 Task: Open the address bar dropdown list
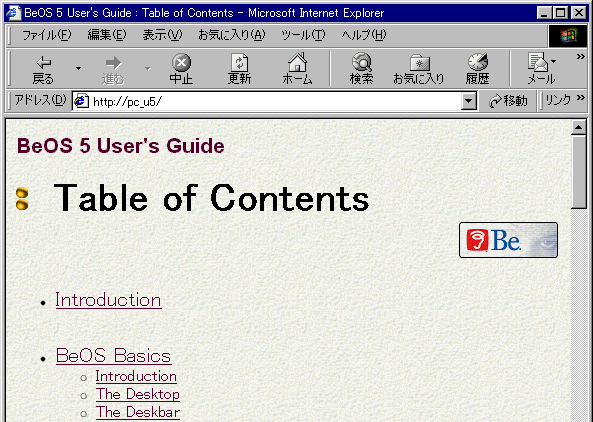468,101
